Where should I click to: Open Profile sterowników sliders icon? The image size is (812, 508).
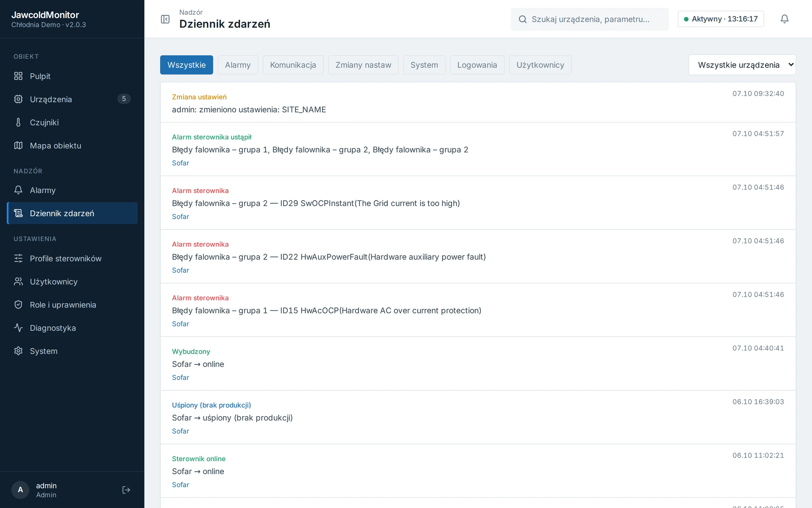[x=18, y=258]
